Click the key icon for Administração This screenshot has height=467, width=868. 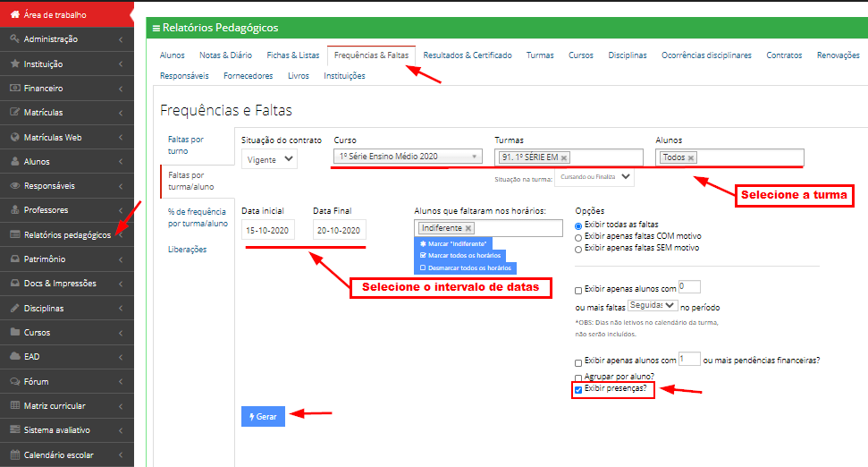tap(15, 38)
